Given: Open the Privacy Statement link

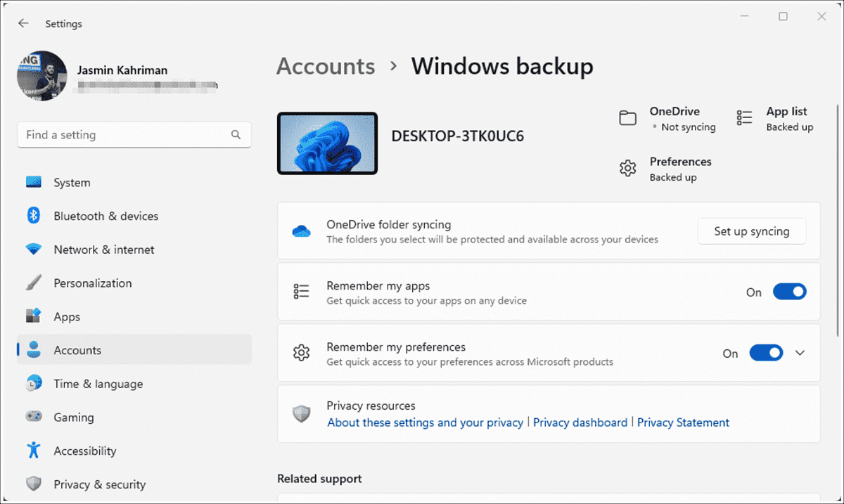Looking at the screenshot, I should pyautogui.click(x=683, y=422).
